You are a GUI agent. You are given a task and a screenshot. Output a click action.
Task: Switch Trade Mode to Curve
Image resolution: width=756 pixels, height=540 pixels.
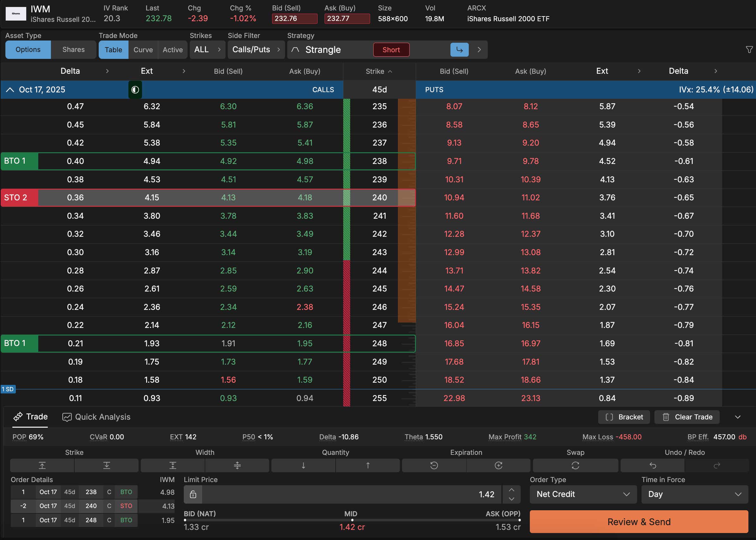143,50
